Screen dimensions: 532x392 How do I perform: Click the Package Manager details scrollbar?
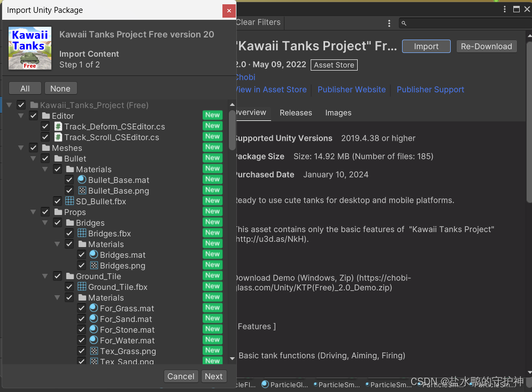click(529, 122)
